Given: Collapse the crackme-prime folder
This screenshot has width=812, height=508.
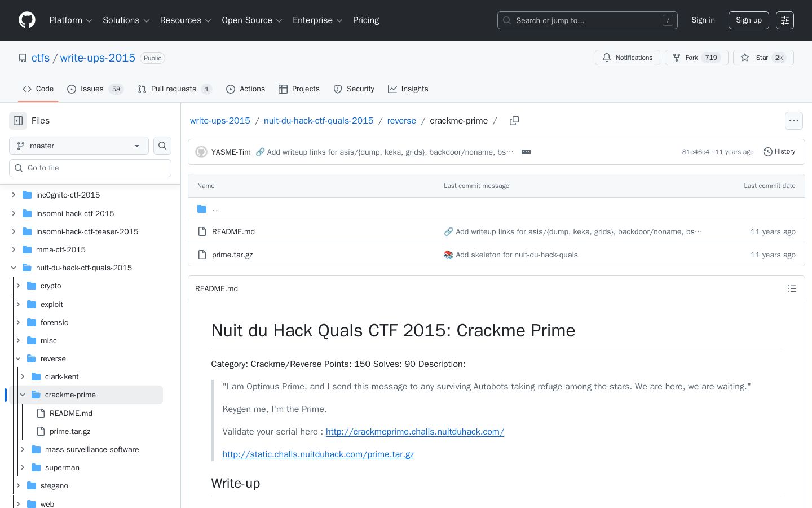Looking at the screenshot, I should tap(23, 395).
